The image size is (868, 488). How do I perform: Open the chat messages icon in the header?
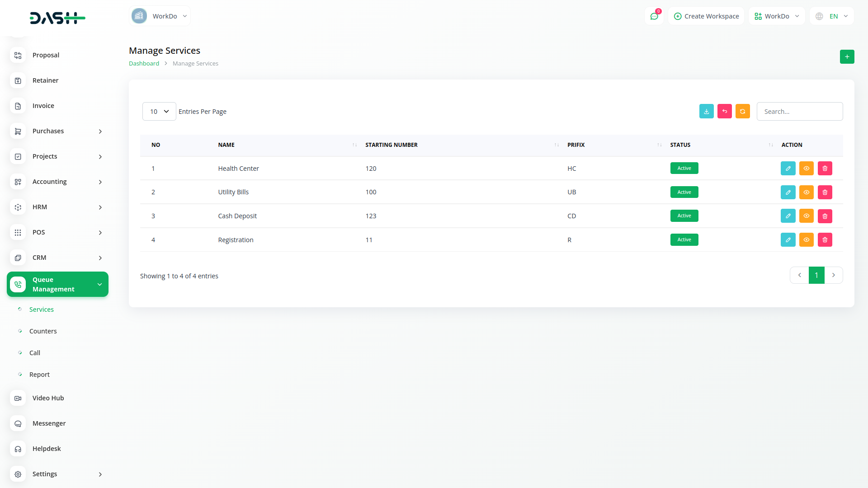pos(654,16)
